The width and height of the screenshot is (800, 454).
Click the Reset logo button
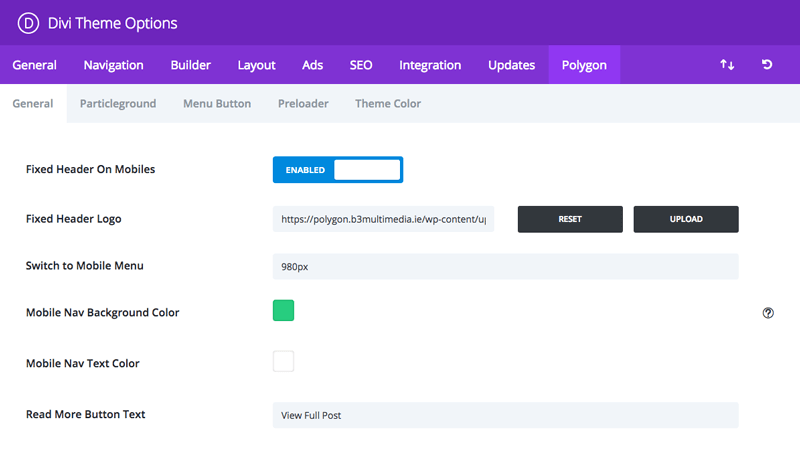coord(570,219)
